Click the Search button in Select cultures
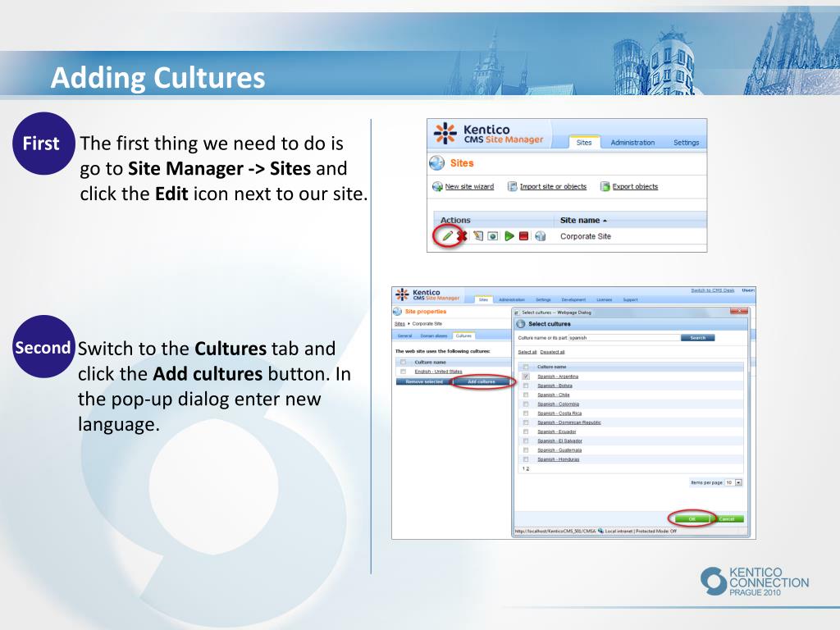The width and height of the screenshot is (840, 630). pyautogui.click(x=697, y=337)
